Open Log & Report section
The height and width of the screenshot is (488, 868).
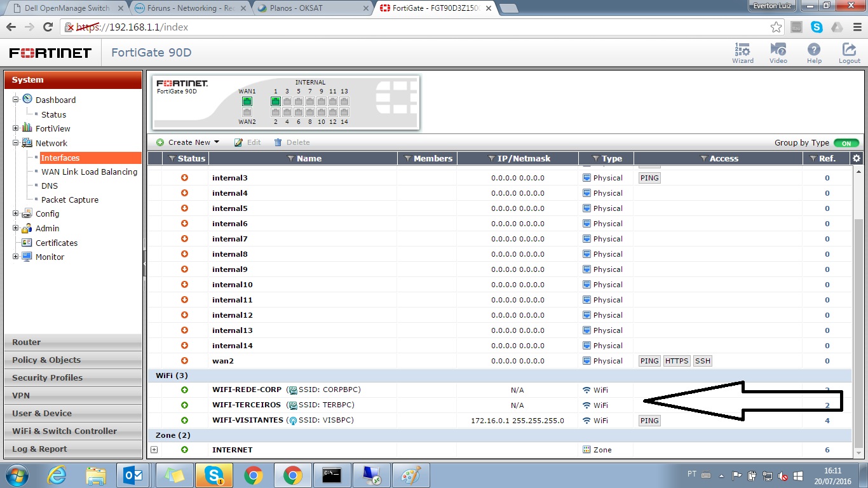(x=73, y=449)
